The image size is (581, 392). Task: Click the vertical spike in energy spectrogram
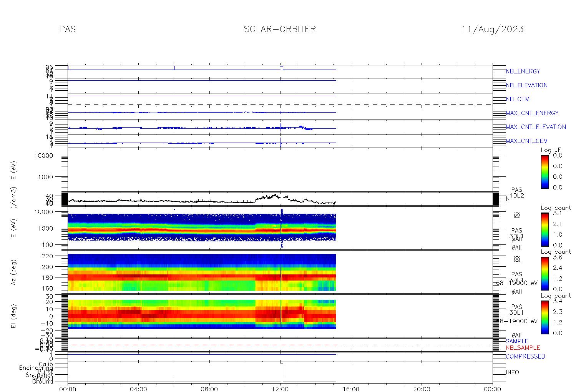[282, 228]
